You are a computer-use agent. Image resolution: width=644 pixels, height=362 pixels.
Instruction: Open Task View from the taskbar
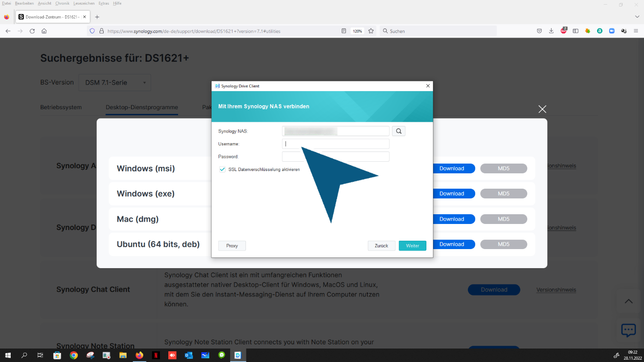coord(40,355)
